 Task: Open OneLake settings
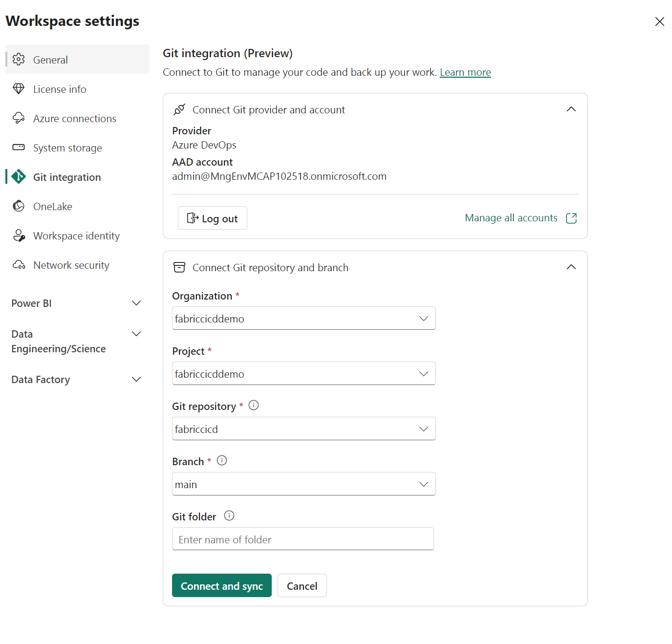coord(77,206)
